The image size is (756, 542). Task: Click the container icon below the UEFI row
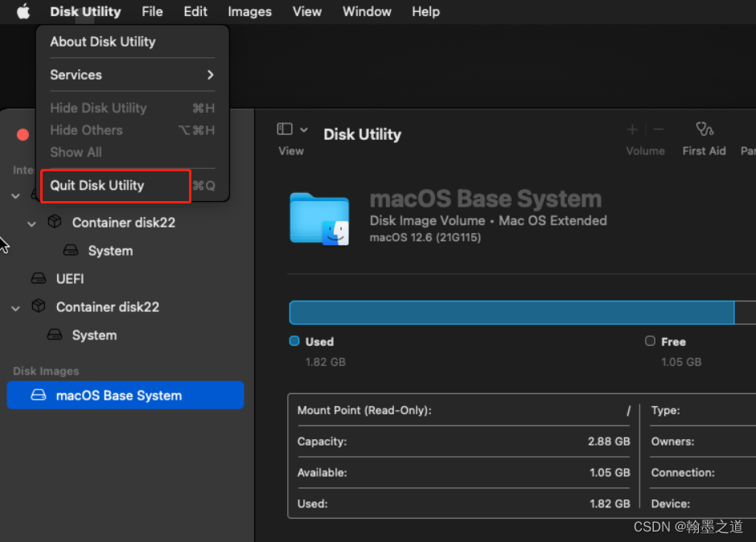coord(39,306)
